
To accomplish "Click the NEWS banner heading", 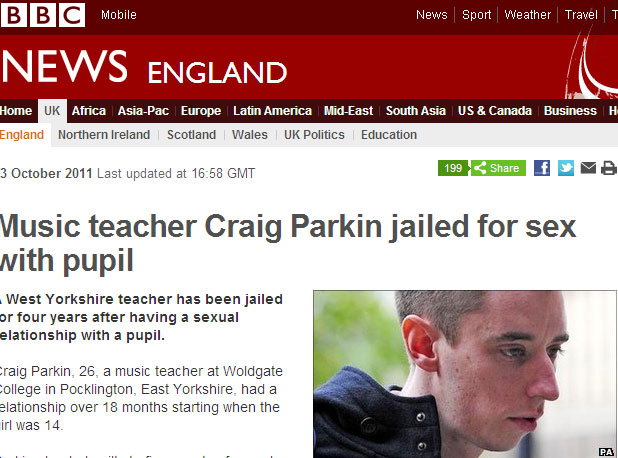I will click(x=65, y=67).
